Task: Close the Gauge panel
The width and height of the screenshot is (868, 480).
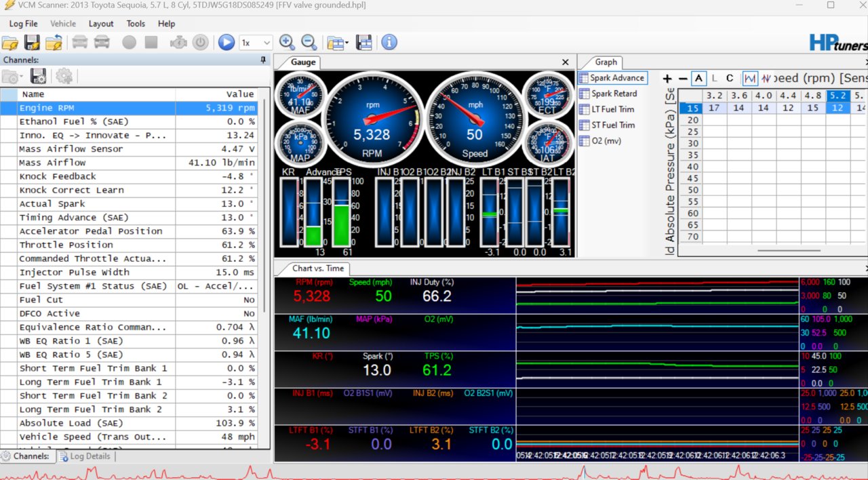Action: [566, 62]
